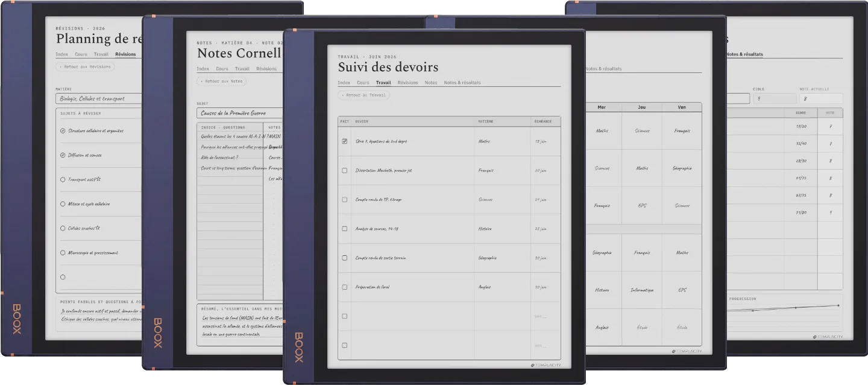Mark Compte rendu de TP as done
The height and width of the screenshot is (385, 868).
345,200
